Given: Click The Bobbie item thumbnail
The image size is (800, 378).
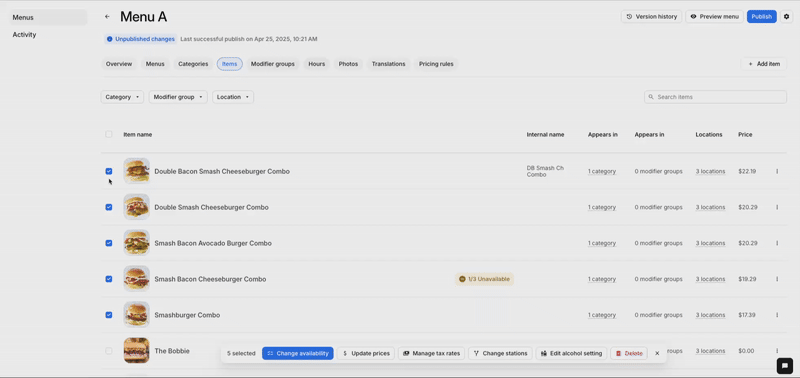Looking at the screenshot, I should tap(137, 350).
